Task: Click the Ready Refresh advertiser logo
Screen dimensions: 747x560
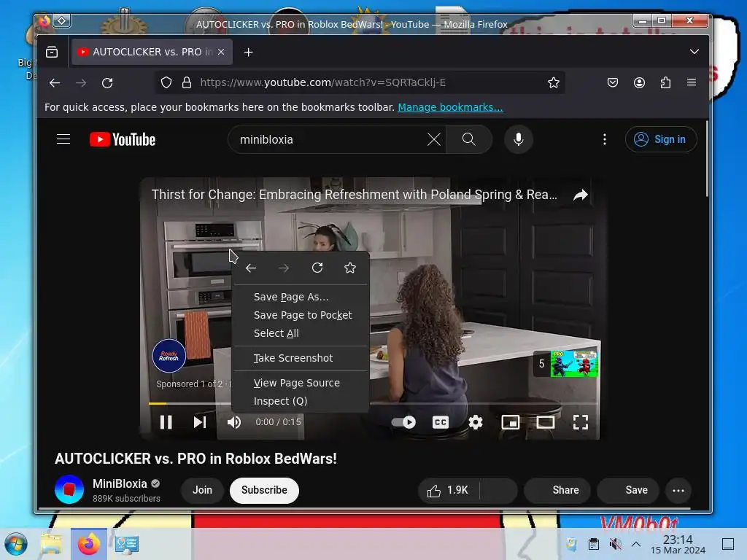Action: coord(169,356)
